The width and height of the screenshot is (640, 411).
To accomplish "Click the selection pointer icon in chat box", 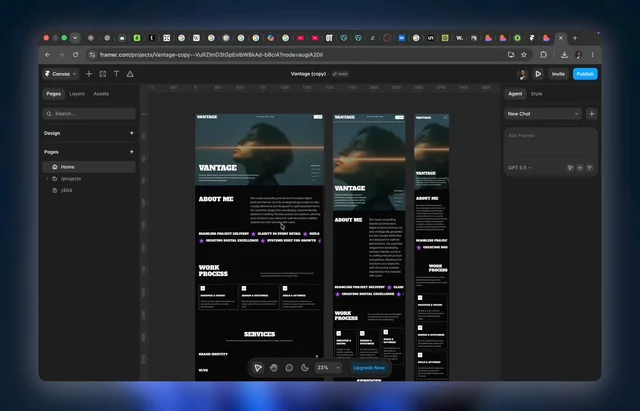I will (x=570, y=168).
